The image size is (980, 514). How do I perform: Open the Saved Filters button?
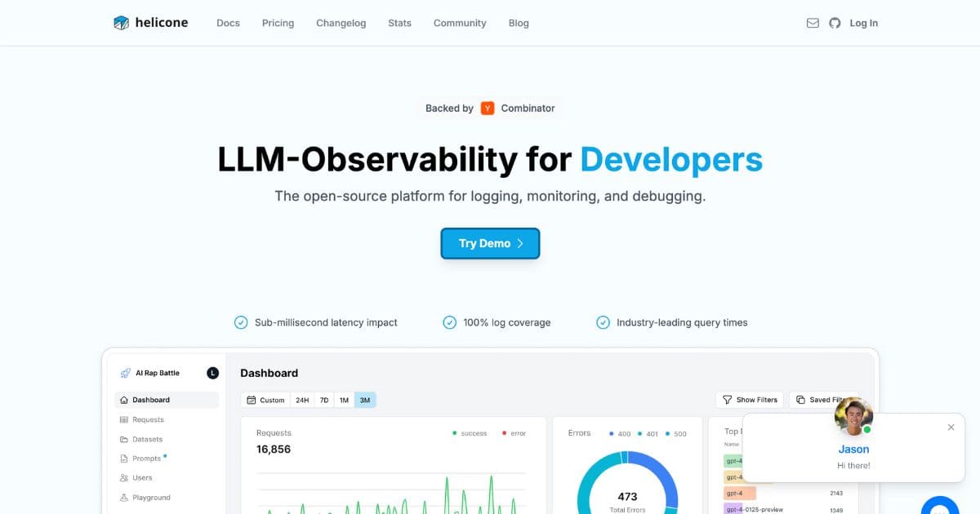[x=825, y=400]
